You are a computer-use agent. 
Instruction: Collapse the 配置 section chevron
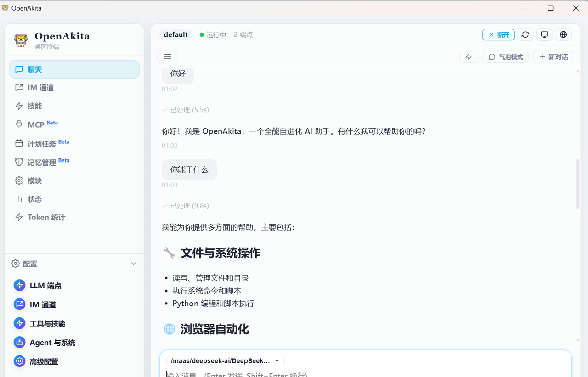coord(134,264)
